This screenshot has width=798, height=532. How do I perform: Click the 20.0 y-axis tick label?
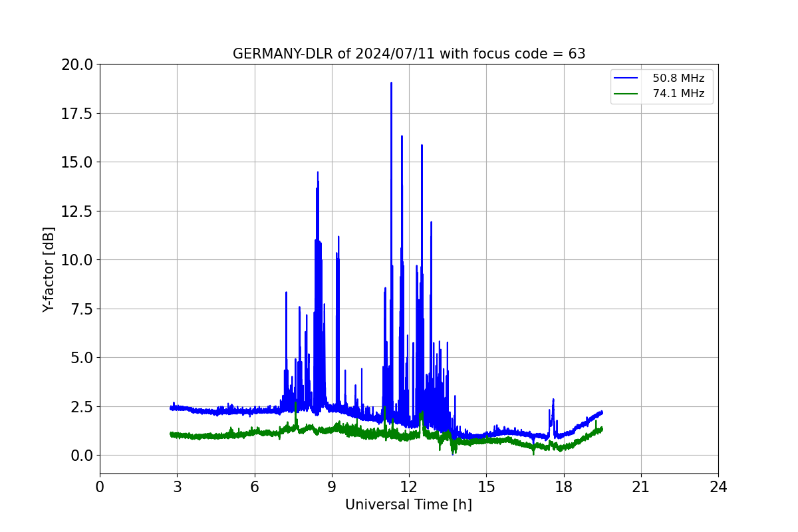76,65
